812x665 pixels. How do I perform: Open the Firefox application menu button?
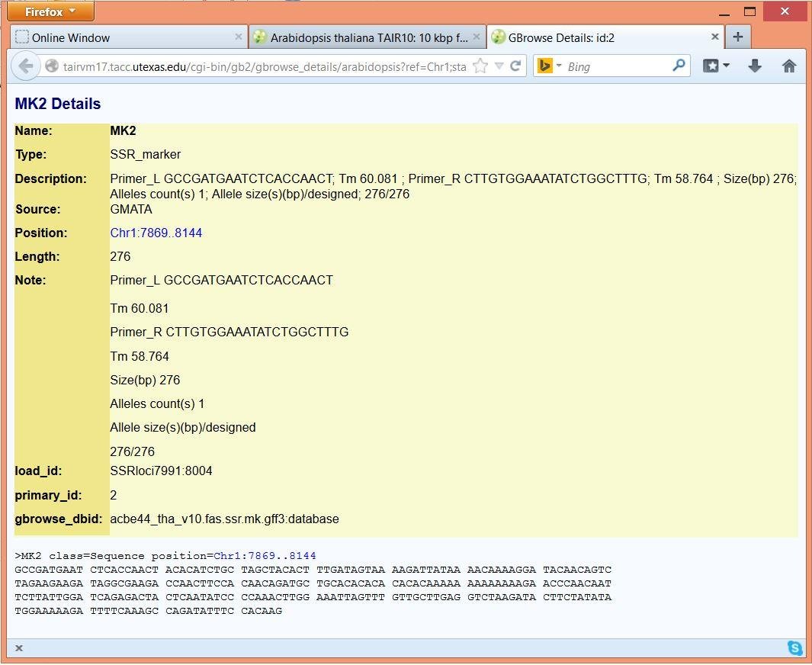click(50, 11)
